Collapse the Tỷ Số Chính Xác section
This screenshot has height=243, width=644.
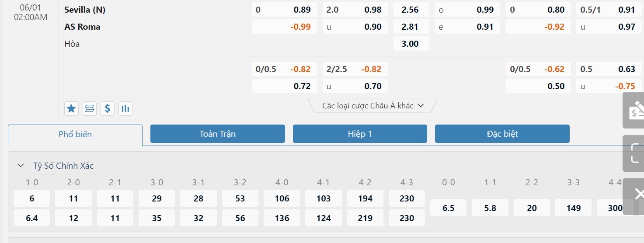(21, 166)
